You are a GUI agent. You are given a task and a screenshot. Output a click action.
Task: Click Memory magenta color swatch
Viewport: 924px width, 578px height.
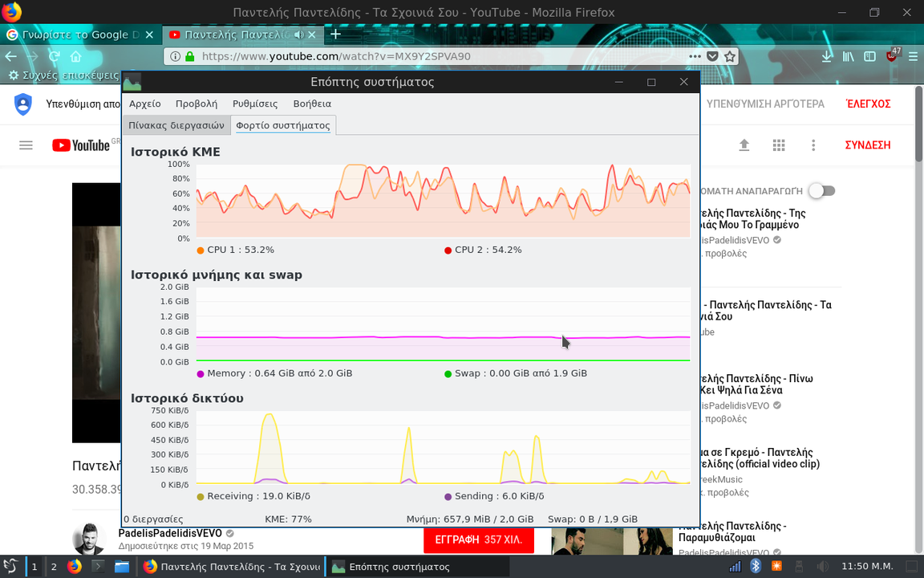click(x=201, y=374)
